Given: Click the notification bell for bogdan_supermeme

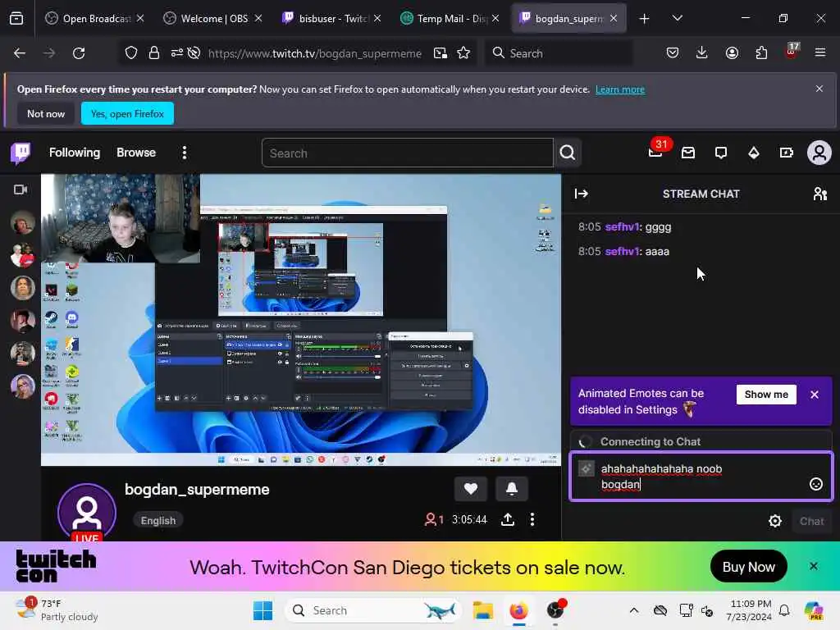Looking at the screenshot, I should coord(512,489).
